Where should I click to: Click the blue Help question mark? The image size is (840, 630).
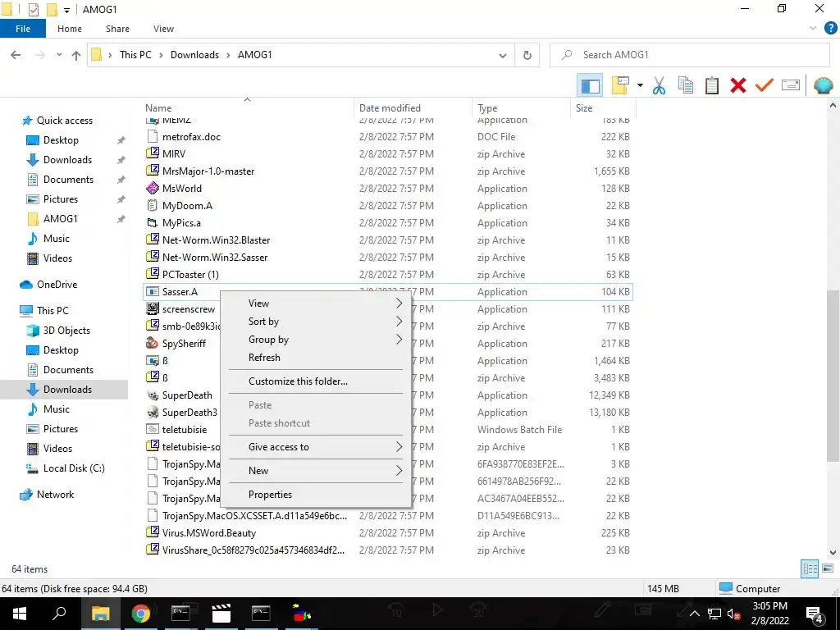point(830,29)
